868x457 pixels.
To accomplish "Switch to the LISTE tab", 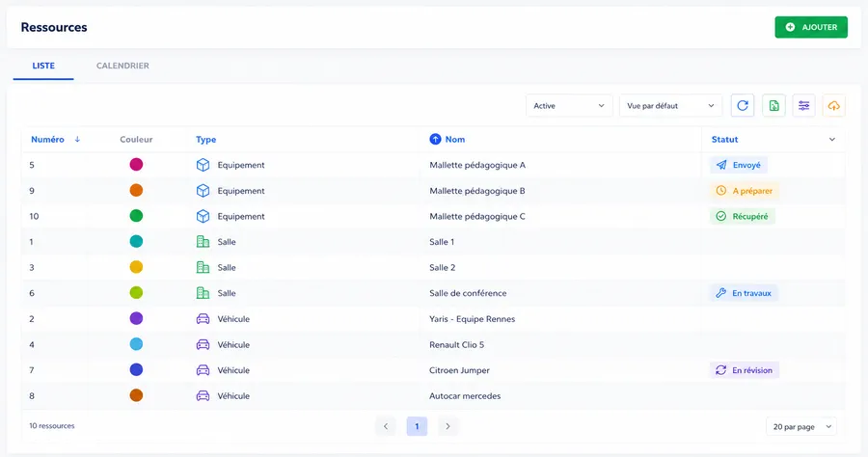I will coord(43,66).
